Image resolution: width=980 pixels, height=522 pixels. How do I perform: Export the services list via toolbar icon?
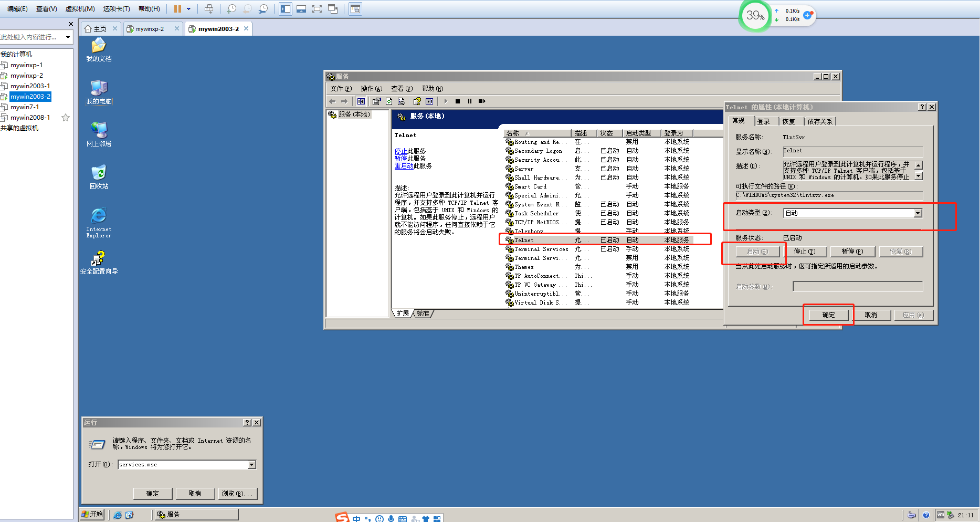(402, 101)
